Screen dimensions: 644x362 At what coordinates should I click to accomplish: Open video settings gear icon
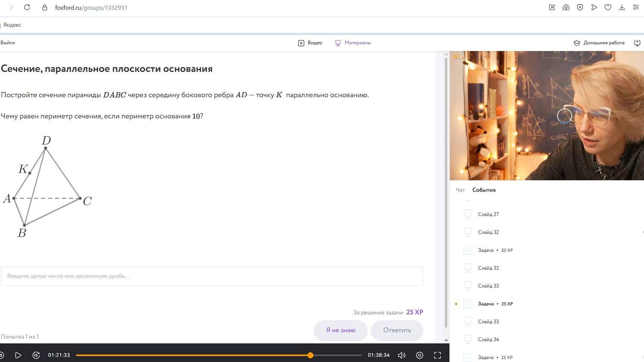420,355
